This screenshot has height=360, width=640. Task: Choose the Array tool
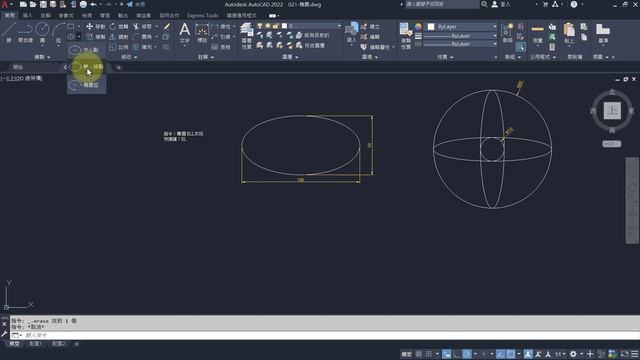[142, 47]
